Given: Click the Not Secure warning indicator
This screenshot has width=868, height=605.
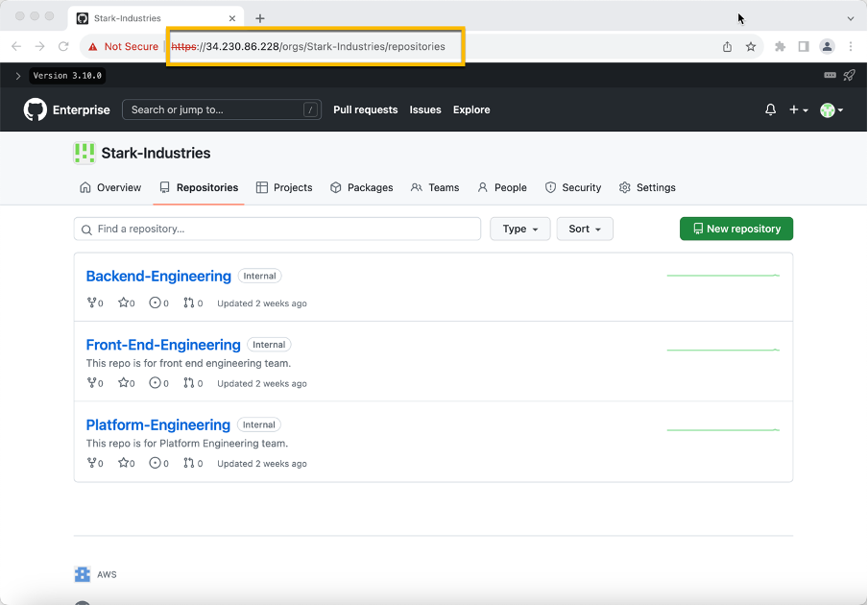Looking at the screenshot, I should [122, 45].
